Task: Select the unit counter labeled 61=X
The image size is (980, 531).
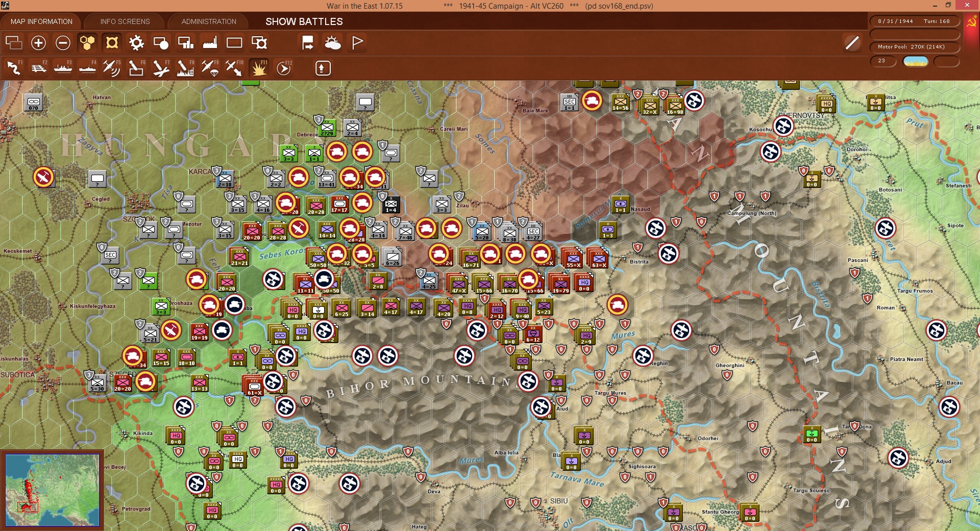Action: 254,387
